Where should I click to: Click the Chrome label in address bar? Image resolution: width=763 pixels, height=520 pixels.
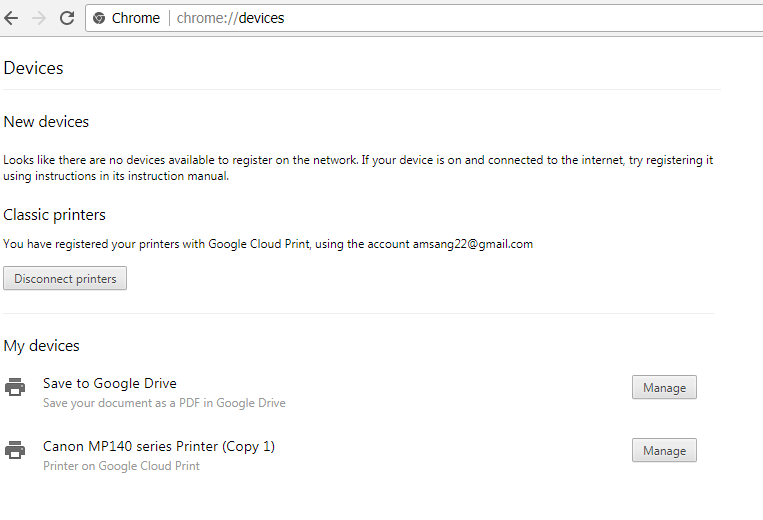(135, 18)
